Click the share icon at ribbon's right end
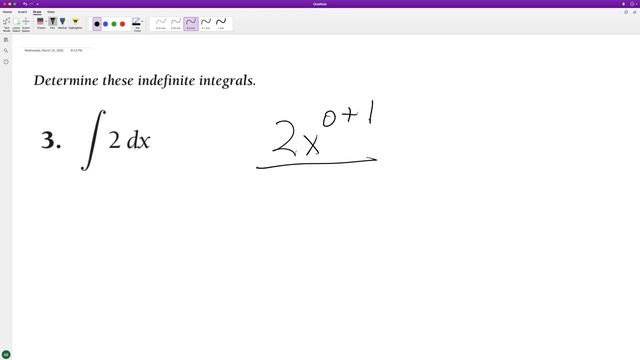The image size is (640, 360). tap(634, 12)
